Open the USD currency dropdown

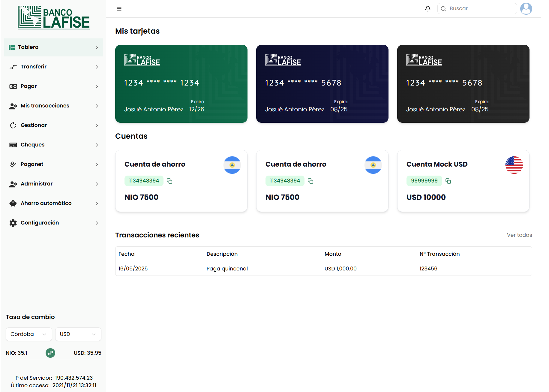(78, 334)
